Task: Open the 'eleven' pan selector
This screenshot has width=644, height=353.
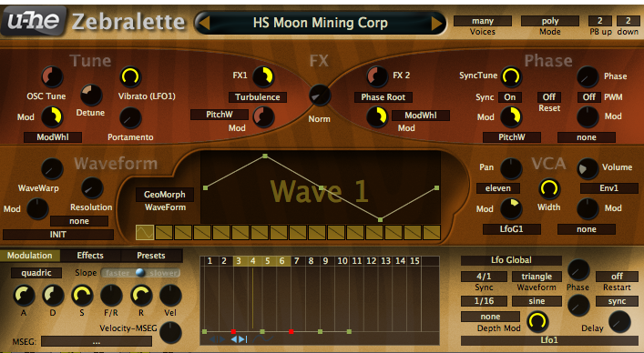Action: 498,188
